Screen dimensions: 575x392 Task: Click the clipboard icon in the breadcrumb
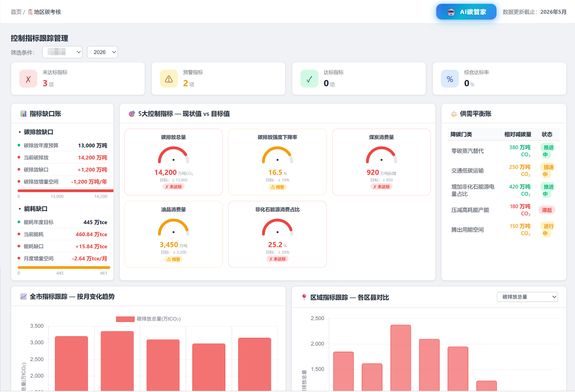tap(30, 12)
